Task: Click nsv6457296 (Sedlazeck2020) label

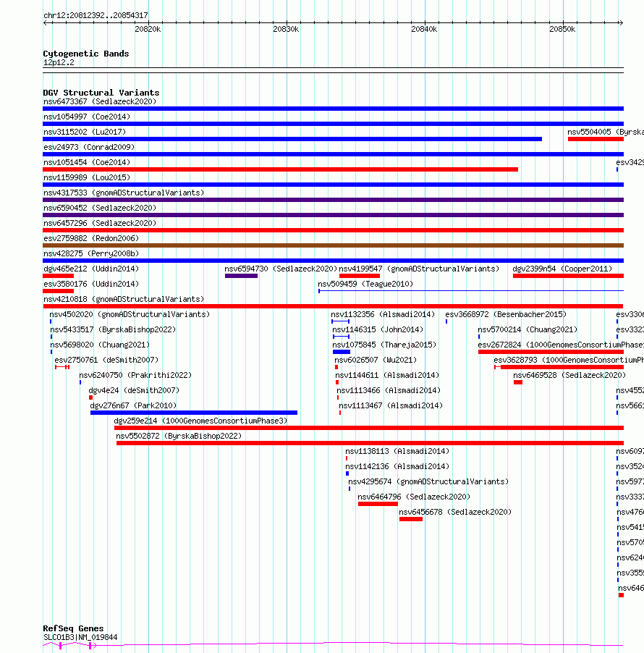Action: [100, 223]
